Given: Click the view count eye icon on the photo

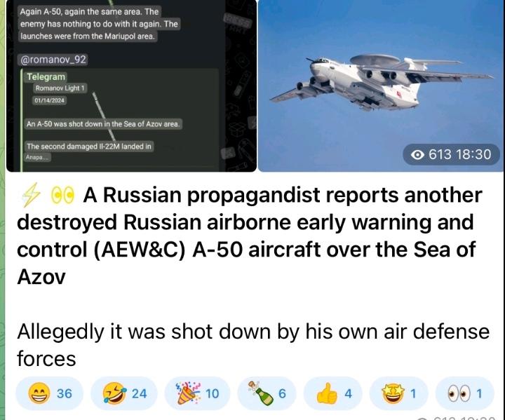Looking at the screenshot, I should 417,154.
